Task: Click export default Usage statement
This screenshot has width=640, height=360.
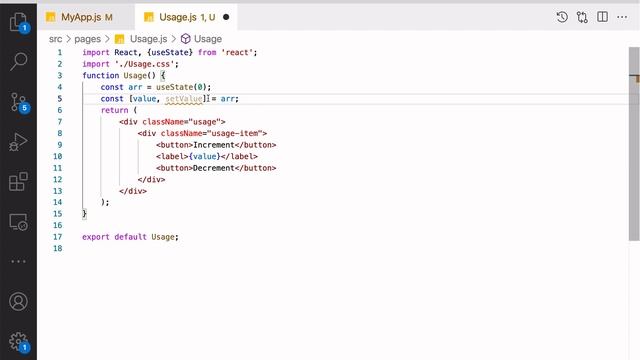Action: coord(130,237)
